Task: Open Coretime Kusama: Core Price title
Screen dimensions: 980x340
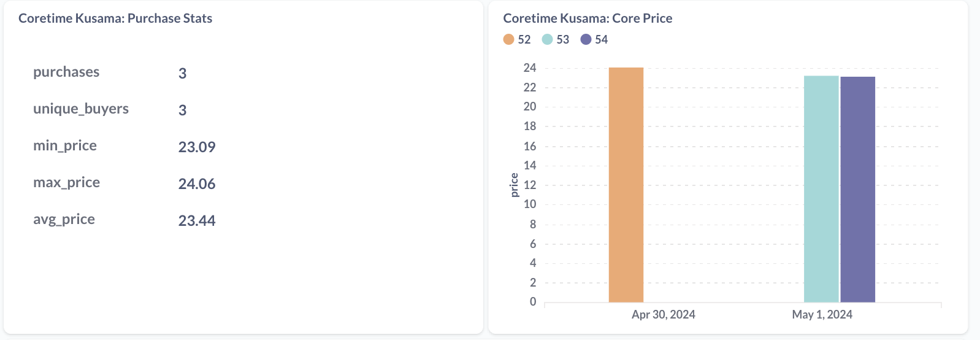Action: 588,18
